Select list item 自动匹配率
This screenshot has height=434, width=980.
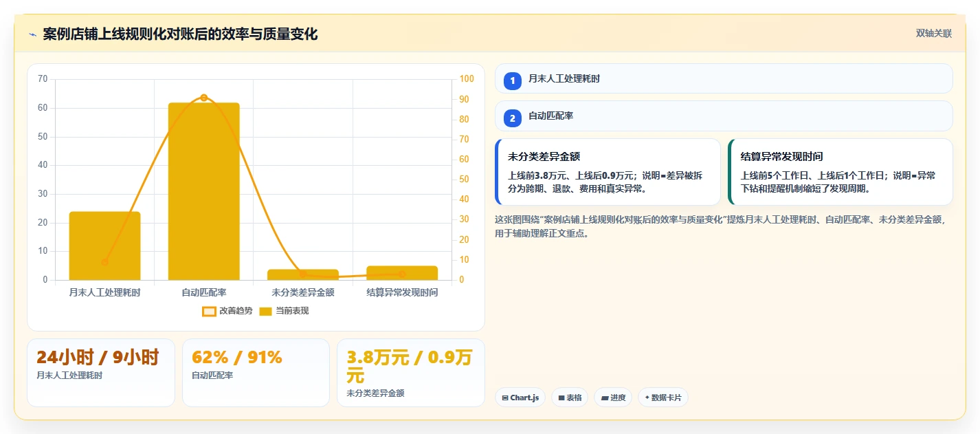coord(724,116)
